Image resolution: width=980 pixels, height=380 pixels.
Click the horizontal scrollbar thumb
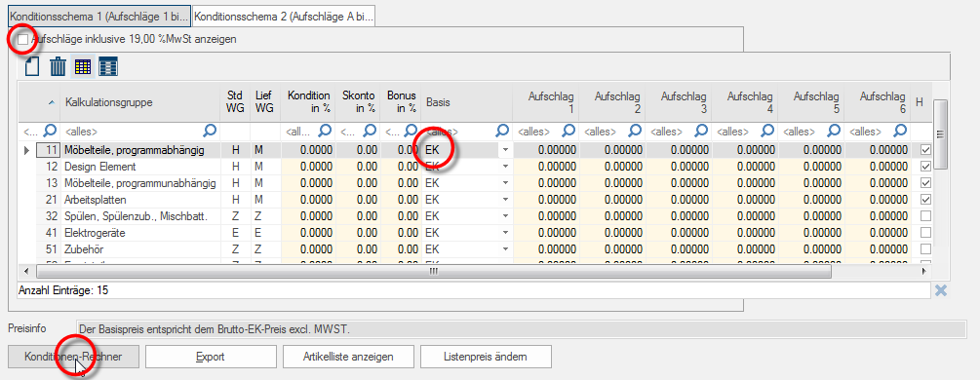433,272
